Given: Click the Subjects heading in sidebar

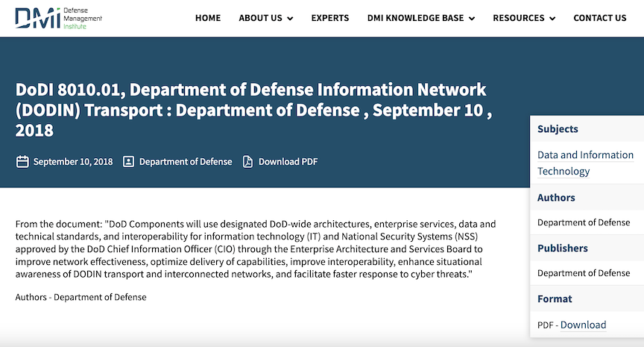Looking at the screenshot, I should click(558, 128).
